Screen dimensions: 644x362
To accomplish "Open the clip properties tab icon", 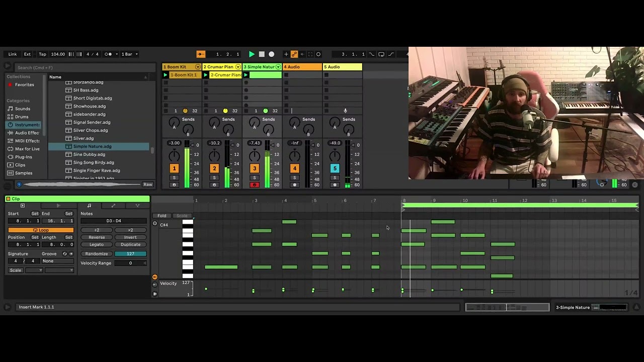I will pos(22,206).
